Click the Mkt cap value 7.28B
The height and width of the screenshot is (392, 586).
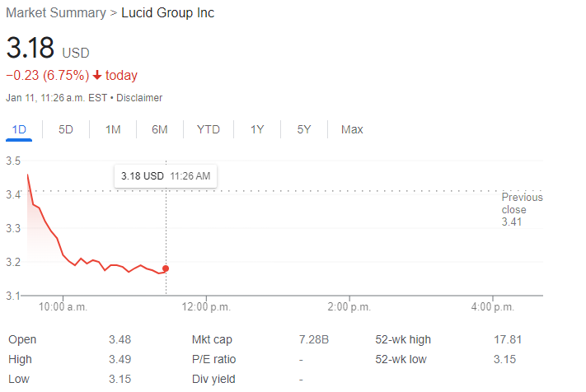click(314, 339)
